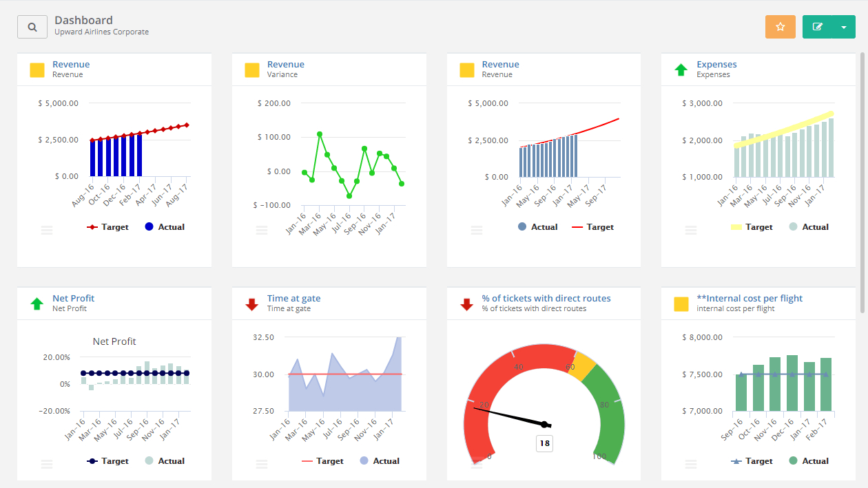Open the search icon
Image resolution: width=868 pixels, height=488 pixels.
[x=32, y=26]
